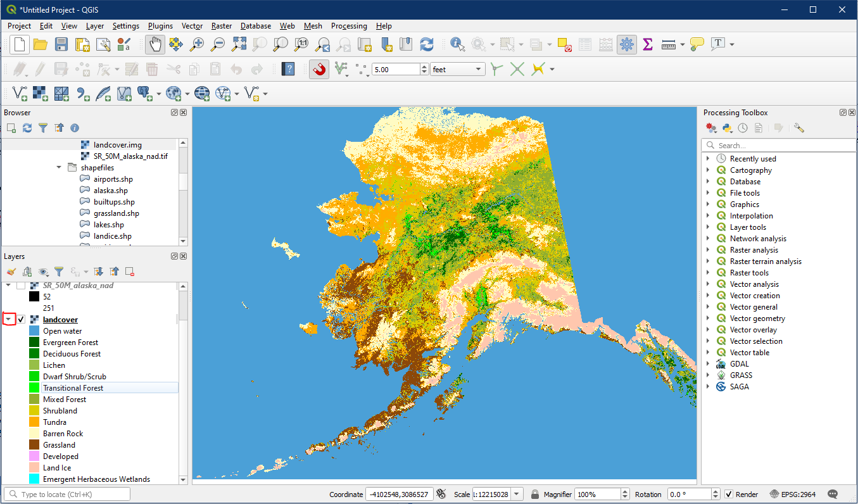Click the Add Raster Layer icon
The width and height of the screenshot is (858, 504).
tap(41, 94)
